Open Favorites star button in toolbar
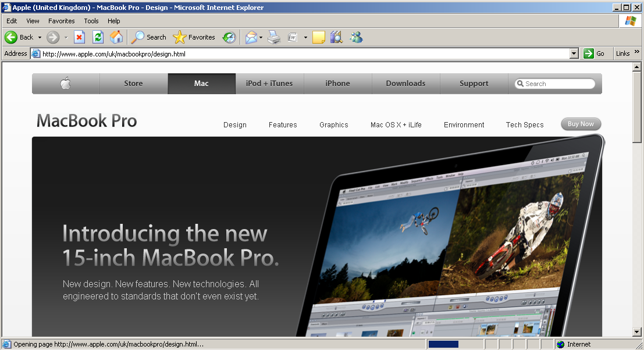 194,37
